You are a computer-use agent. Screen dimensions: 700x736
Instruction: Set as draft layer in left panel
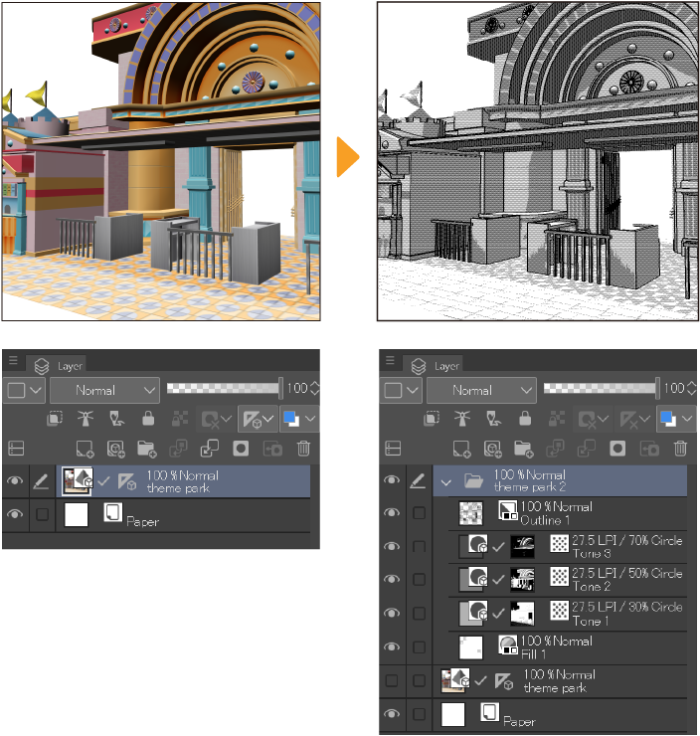pyautogui.click(x=116, y=418)
